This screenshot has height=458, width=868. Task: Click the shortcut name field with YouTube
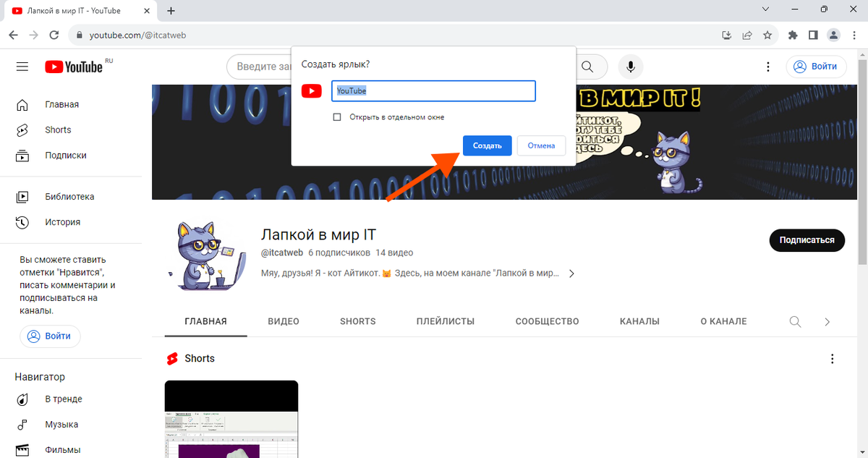433,90
